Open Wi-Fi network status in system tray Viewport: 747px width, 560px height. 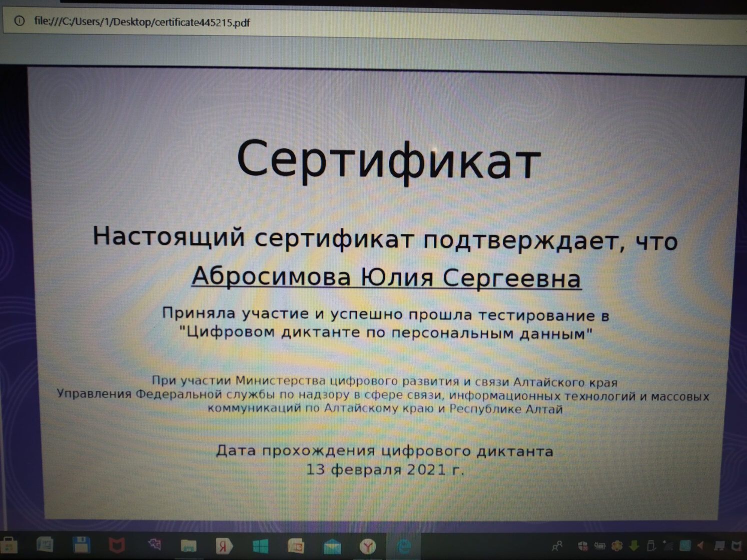pyautogui.click(x=668, y=545)
